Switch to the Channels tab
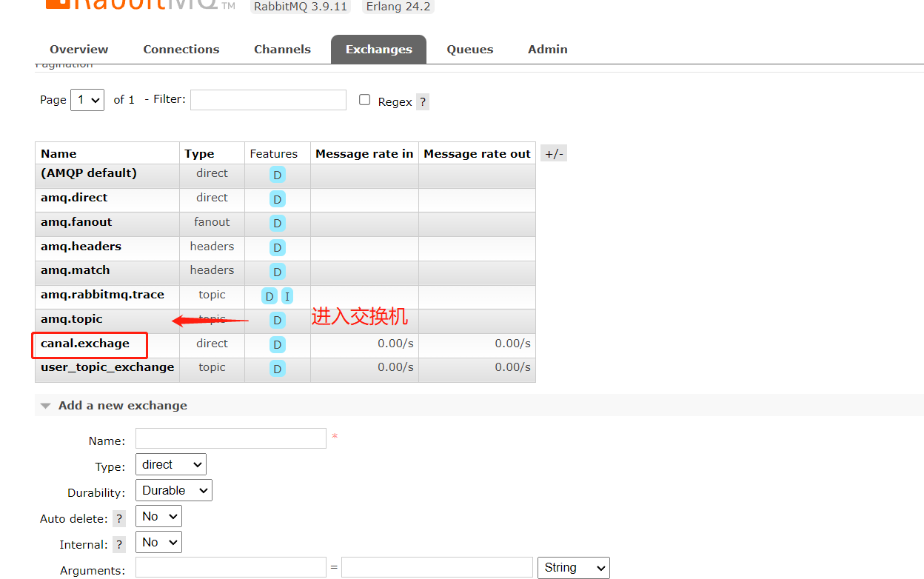Screen dimensions: 924x579 [282, 50]
